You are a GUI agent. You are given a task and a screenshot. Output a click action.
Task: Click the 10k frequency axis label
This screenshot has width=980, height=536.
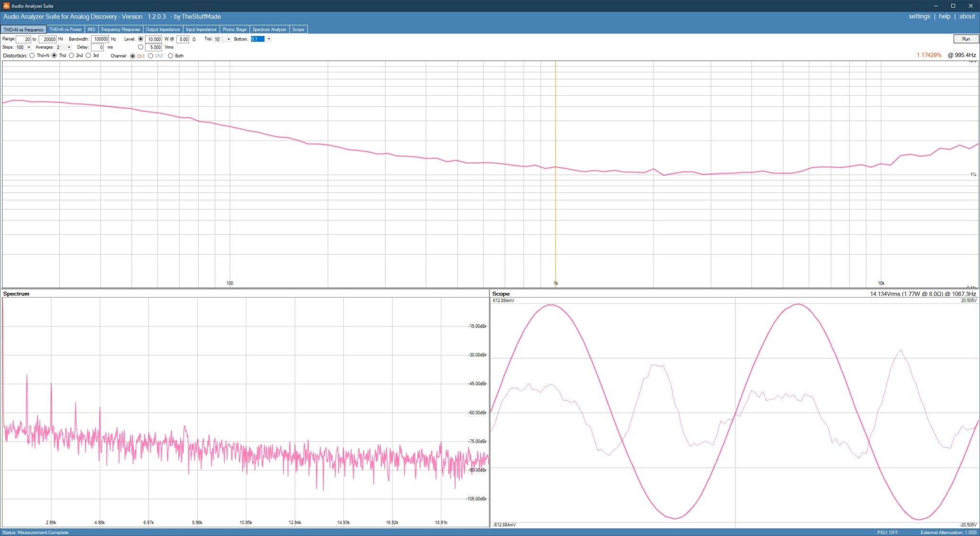click(x=881, y=283)
